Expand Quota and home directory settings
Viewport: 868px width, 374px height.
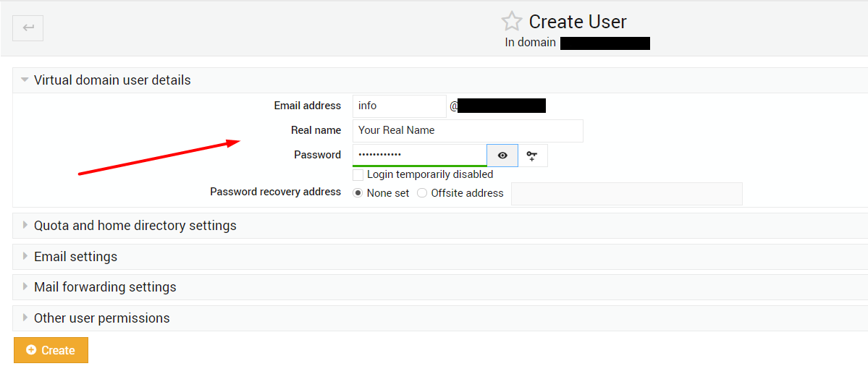[x=135, y=226]
